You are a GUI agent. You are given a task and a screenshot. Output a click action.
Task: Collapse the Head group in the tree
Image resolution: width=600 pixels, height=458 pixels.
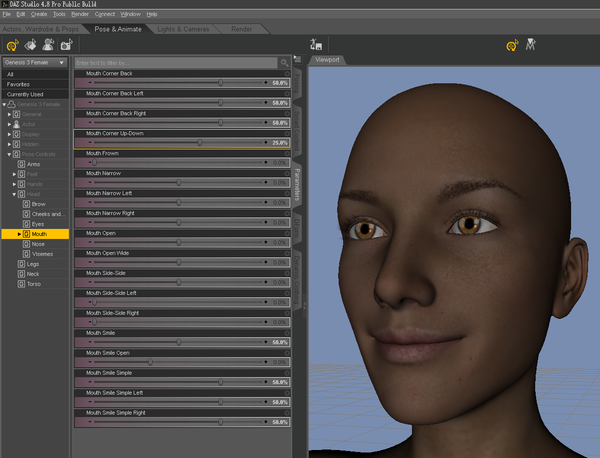[x=15, y=194]
